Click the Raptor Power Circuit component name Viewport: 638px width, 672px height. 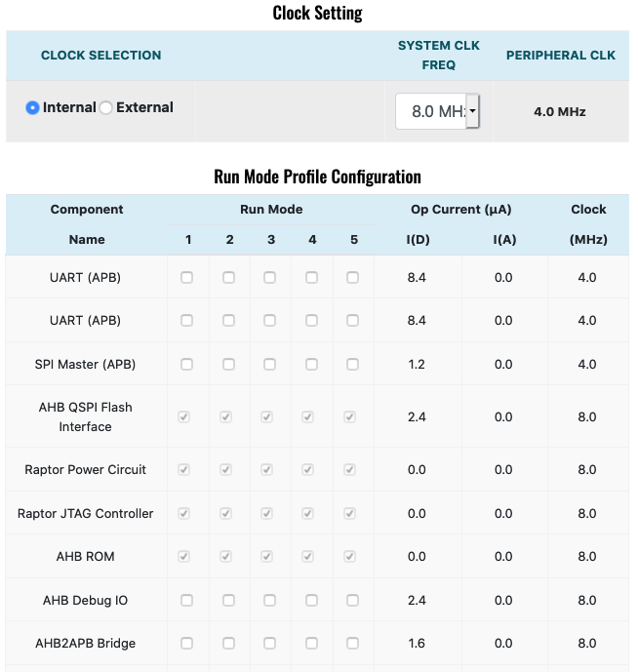[85, 470]
